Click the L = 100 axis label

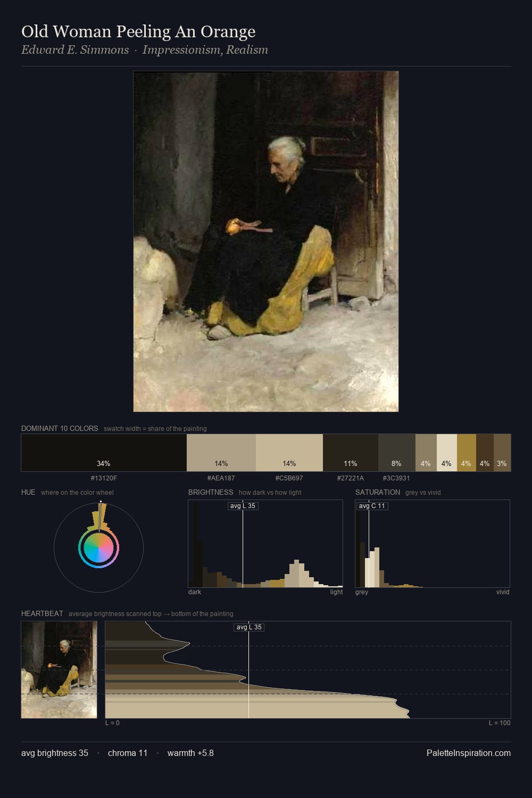(x=500, y=723)
